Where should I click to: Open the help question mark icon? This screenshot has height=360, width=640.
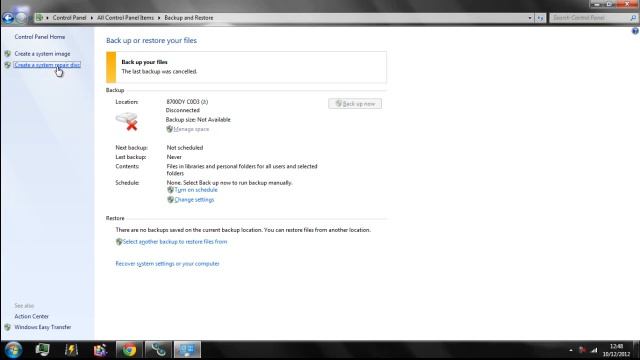click(x=635, y=31)
